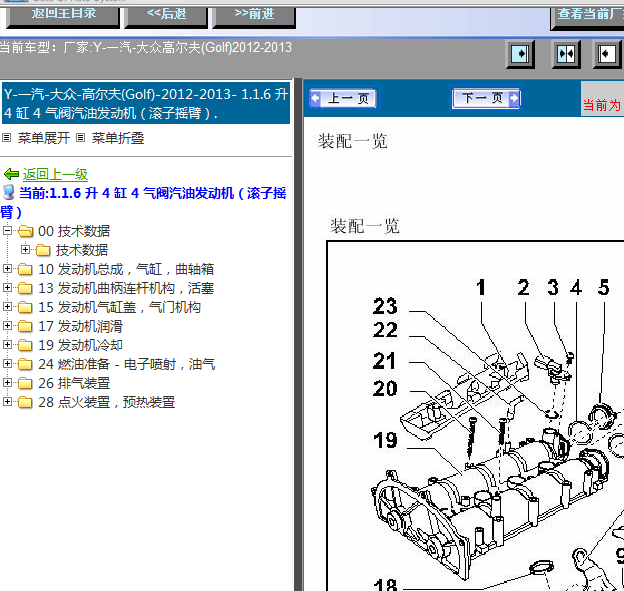624x591 pixels.
Task: Click the left-arrow panel layout icon
Action: click(607, 54)
